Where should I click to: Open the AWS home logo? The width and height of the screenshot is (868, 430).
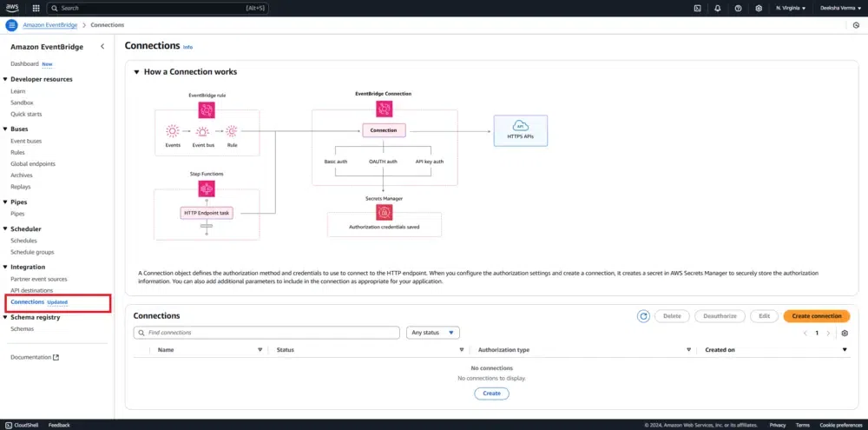click(12, 8)
